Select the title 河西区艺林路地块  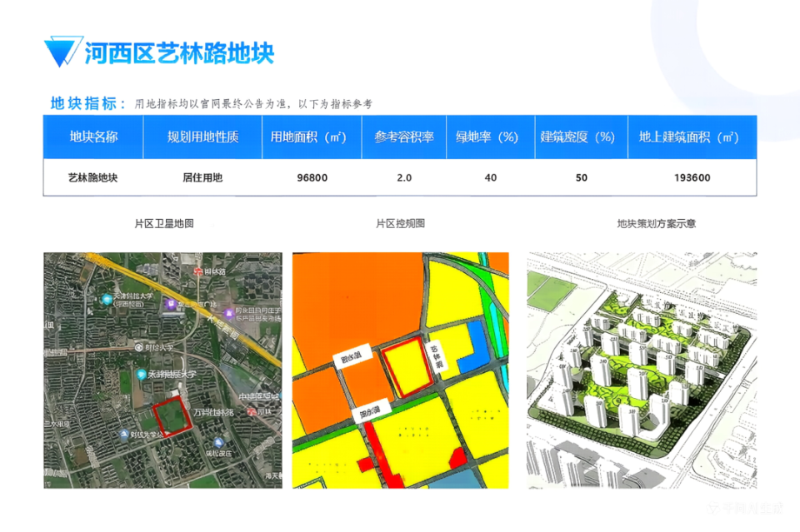pos(180,53)
